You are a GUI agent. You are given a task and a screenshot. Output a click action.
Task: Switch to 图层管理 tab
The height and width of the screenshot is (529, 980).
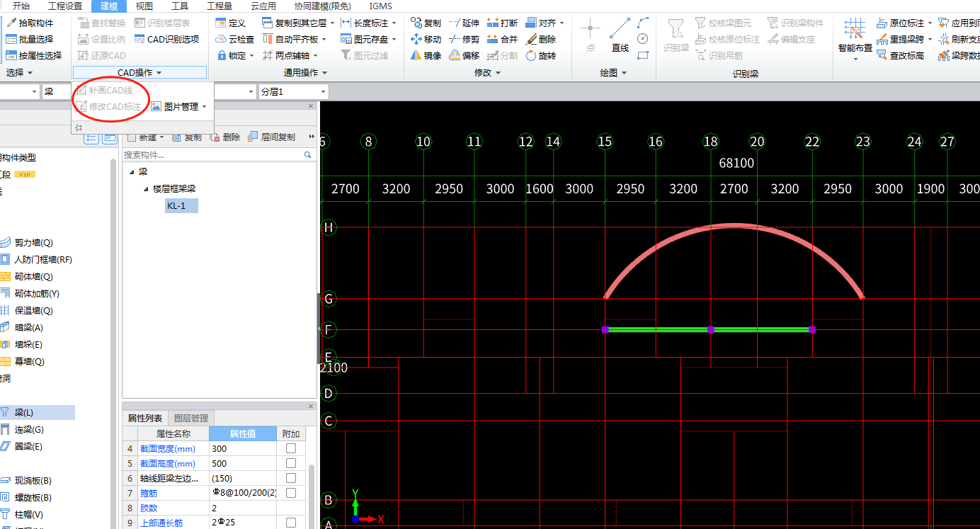[191, 418]
